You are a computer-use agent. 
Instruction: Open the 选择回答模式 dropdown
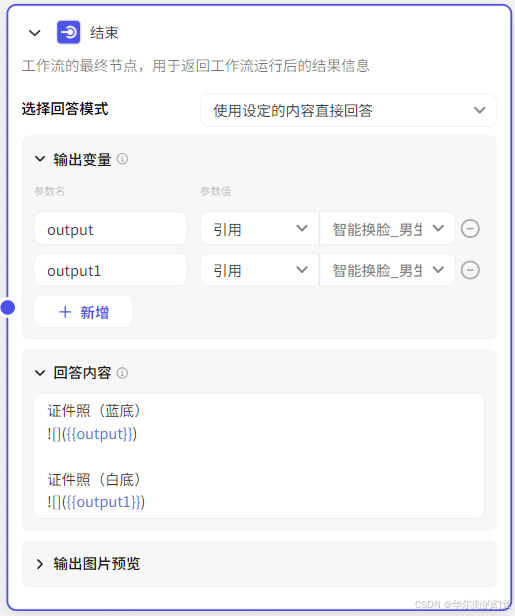point(348,110)
